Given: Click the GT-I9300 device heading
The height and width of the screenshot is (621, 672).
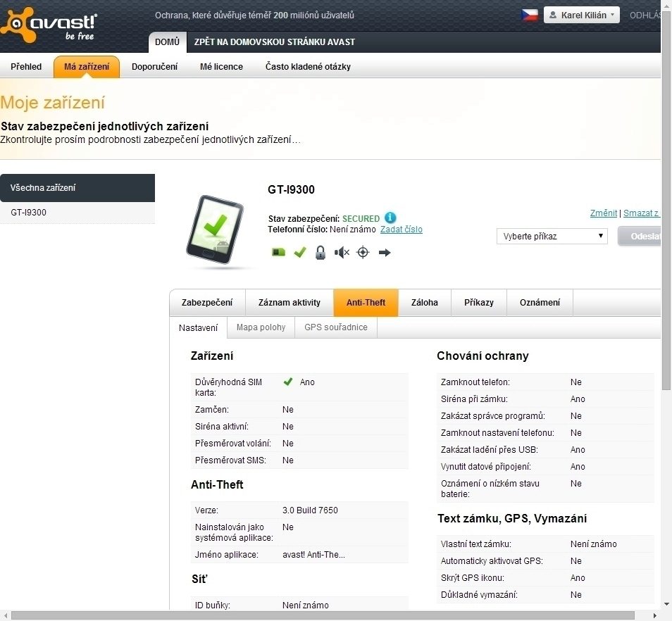Looking at the screenshot, I should (291, 189).
